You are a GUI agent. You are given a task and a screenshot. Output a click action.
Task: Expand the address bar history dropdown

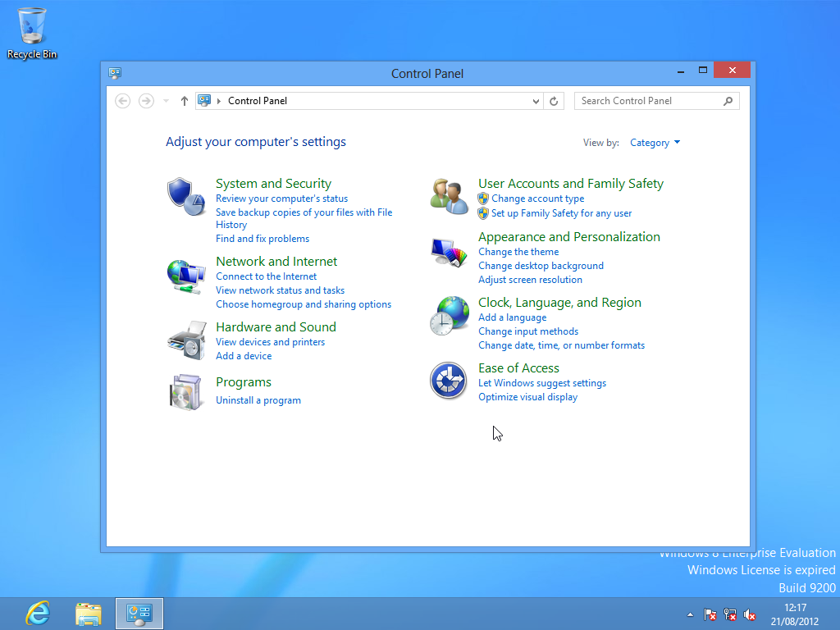[x=535, y=101]
